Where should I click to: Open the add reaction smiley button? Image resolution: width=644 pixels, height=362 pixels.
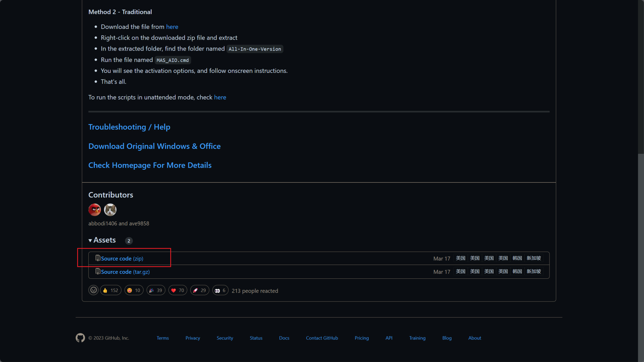click(x=93, y=290)
